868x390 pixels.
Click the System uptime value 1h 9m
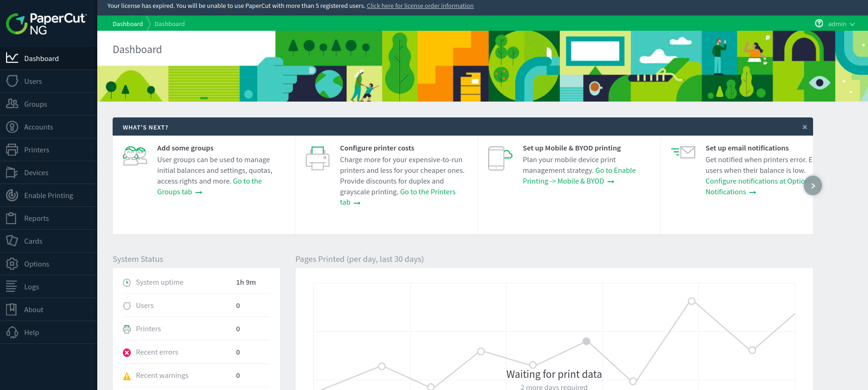pos(246,282)
